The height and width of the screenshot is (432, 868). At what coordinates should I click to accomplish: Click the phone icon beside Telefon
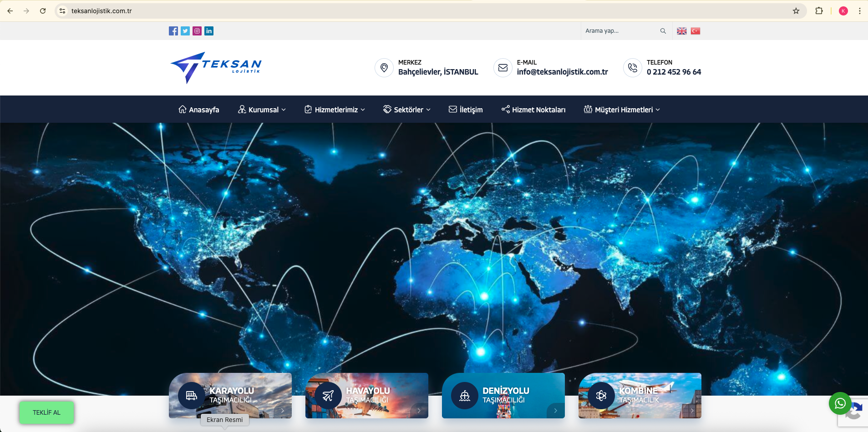633,68
